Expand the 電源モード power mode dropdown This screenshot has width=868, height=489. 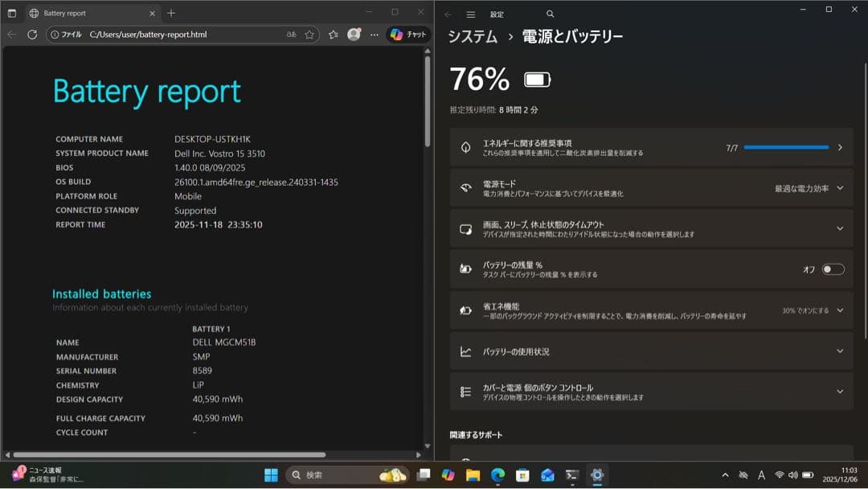[839, 187]
